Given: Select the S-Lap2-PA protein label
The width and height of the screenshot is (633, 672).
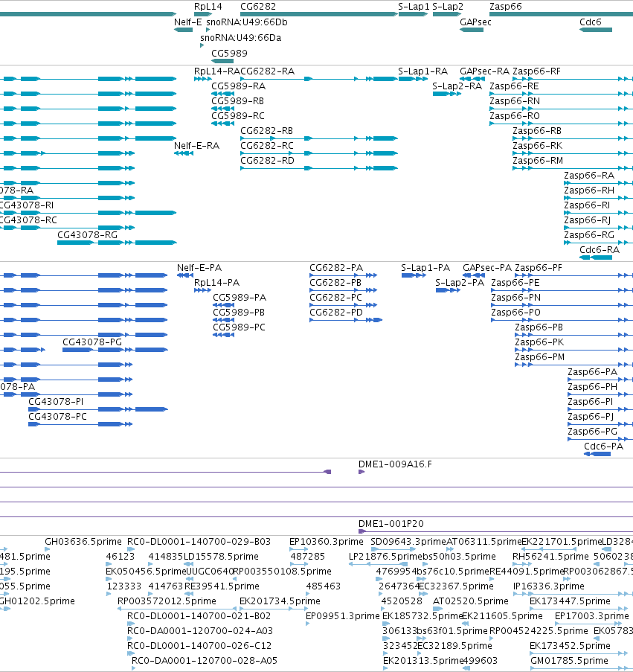Looking at the screenshot, I should [x=460, y=283].
